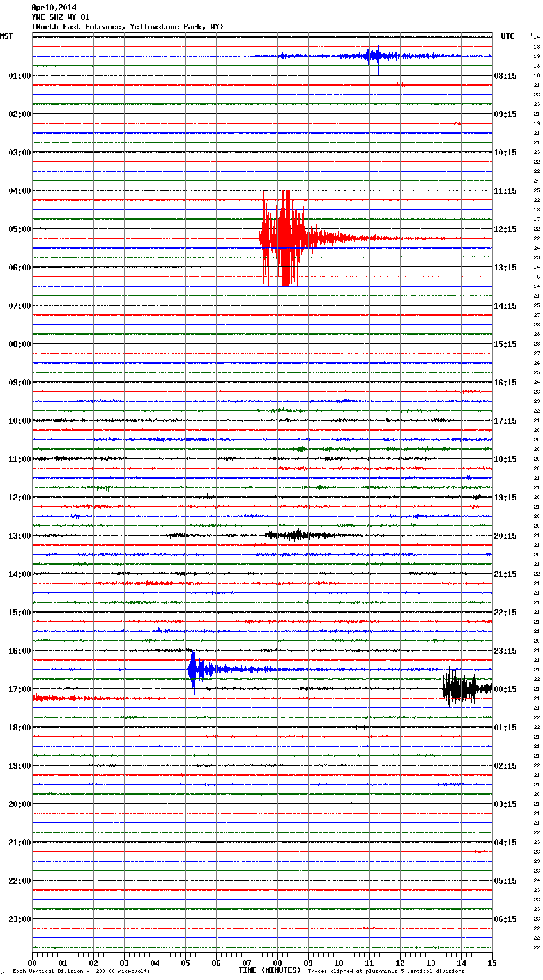
Task: Click the 11:15 UTC time label
Action: click(x=505, y=191)
